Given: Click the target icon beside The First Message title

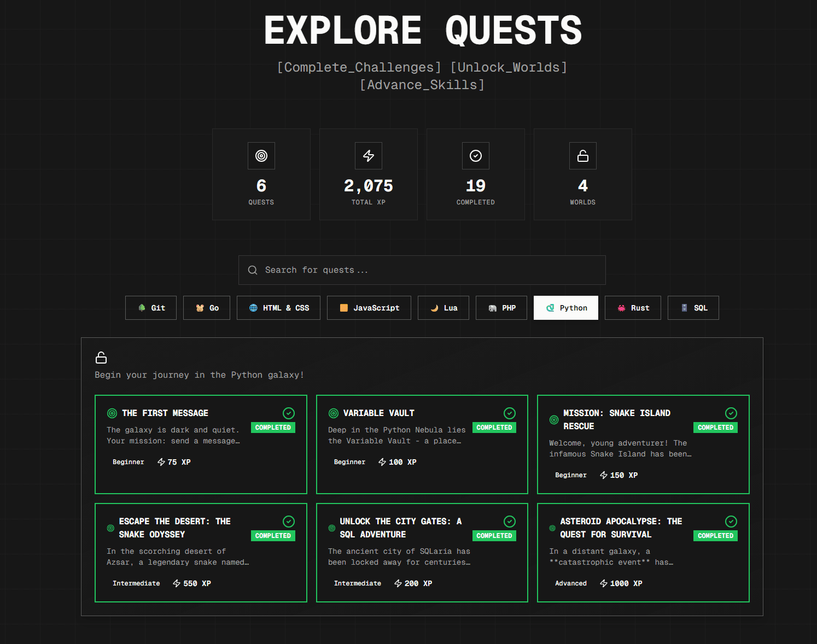Looking at the screenshot, I should tap(112, 413).
